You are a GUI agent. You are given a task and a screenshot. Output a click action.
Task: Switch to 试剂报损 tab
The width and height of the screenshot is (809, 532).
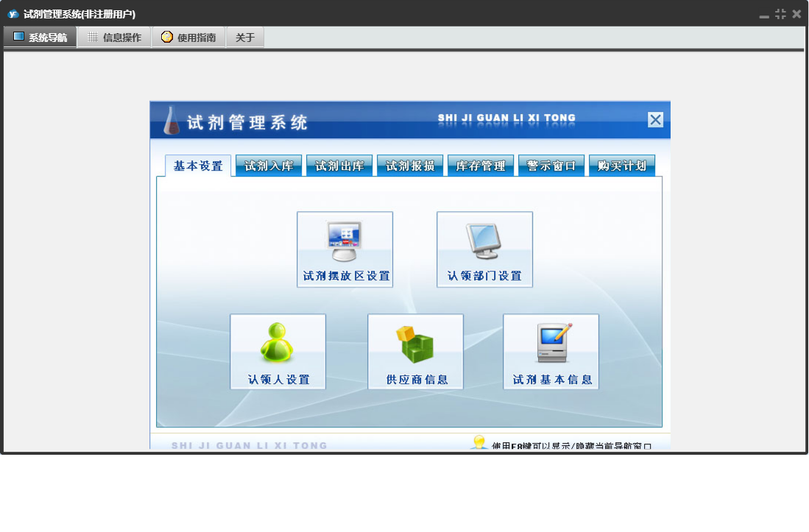point(410,166)
